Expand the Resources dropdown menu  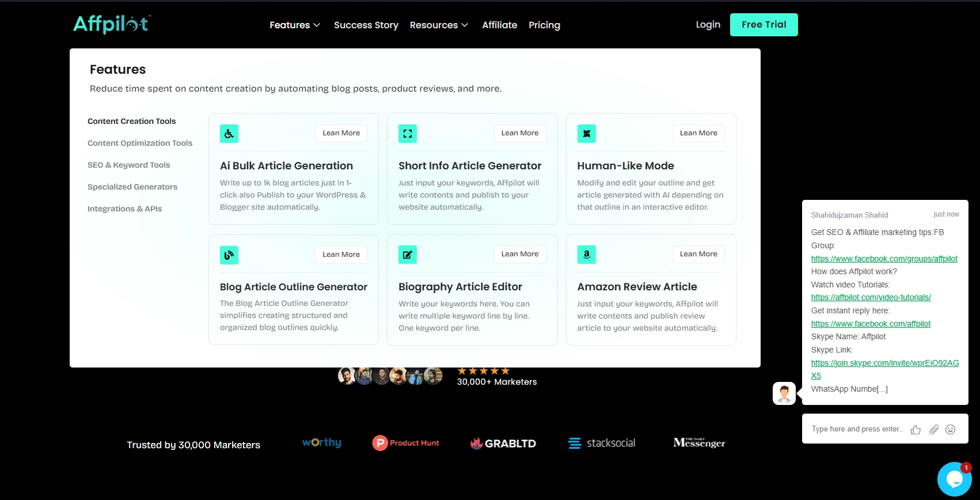tap(439, 25)
